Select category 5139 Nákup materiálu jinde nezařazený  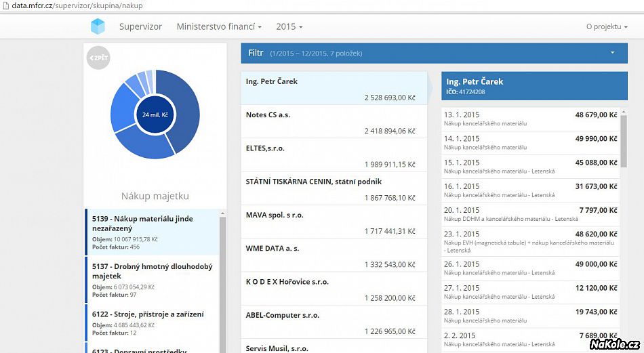[x=152, y=232]
